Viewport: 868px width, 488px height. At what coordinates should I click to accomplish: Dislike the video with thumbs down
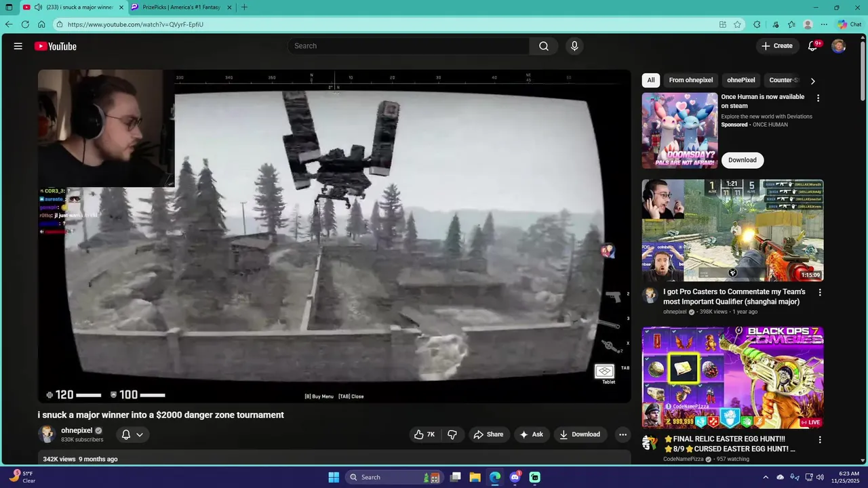pyautogui.click(x=452, y=434)
